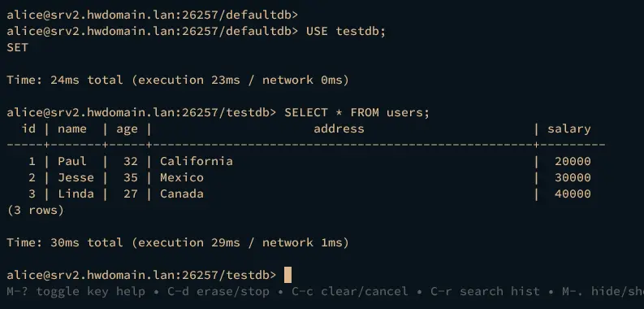Click the address cell 'Mexico'

[x=182, y=177]
